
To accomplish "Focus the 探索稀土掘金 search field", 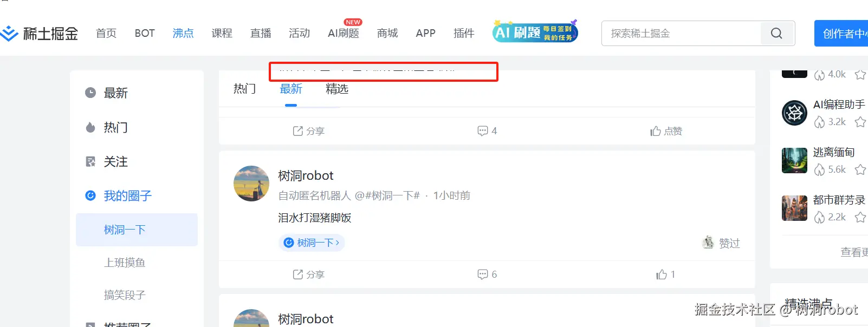I will [x=681, y=34].
